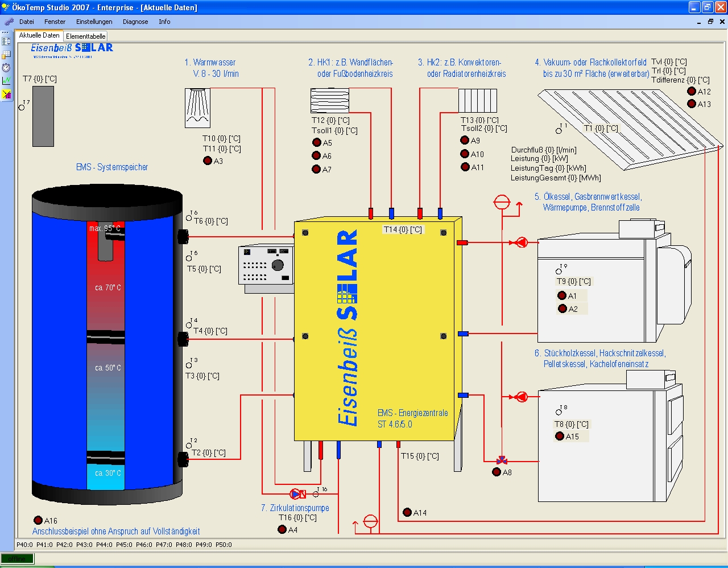Click the yellow and magenta icon in left toolbar
Screen dimensions: 728x568
[6, 94]
